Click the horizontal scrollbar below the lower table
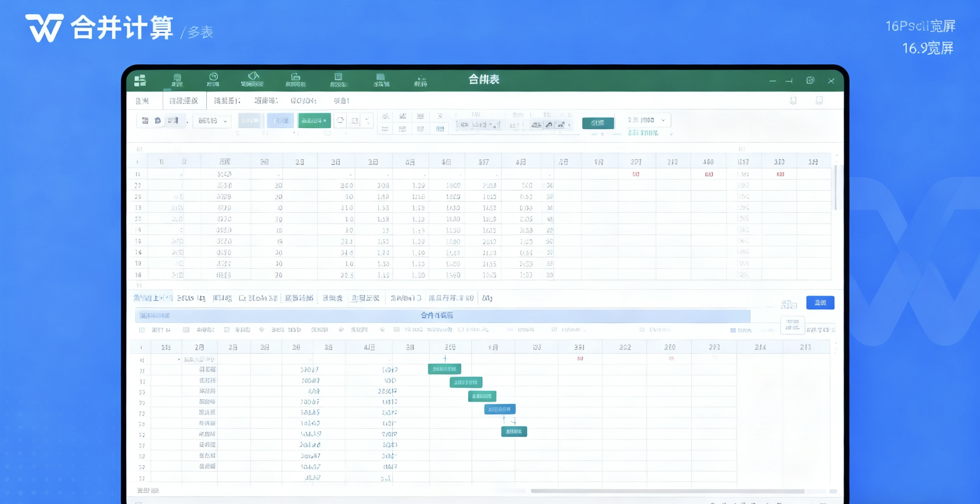The image size is (980, 504). (x=667, y=491)
